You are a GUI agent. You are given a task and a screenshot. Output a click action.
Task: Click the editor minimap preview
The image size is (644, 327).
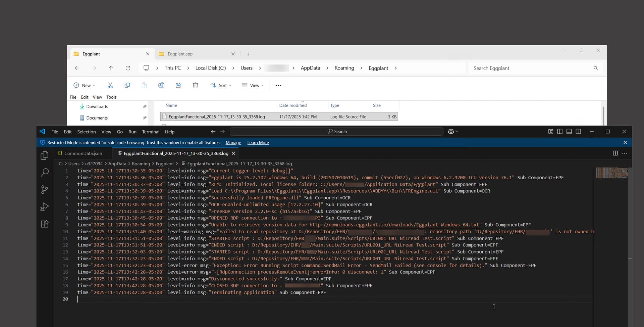pos(611,173)
